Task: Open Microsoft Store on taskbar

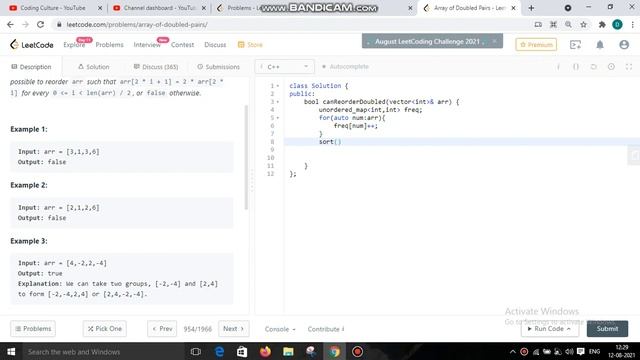Action: coord(242,351)
